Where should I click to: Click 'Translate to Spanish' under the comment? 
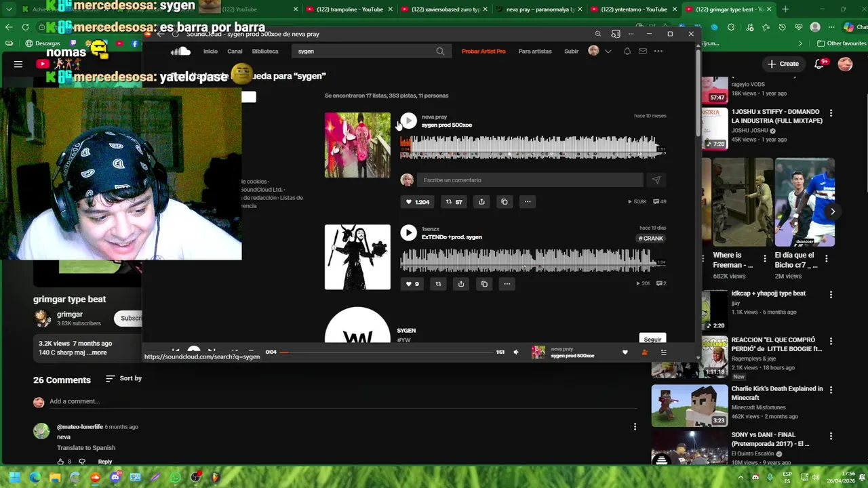point(86,448)
